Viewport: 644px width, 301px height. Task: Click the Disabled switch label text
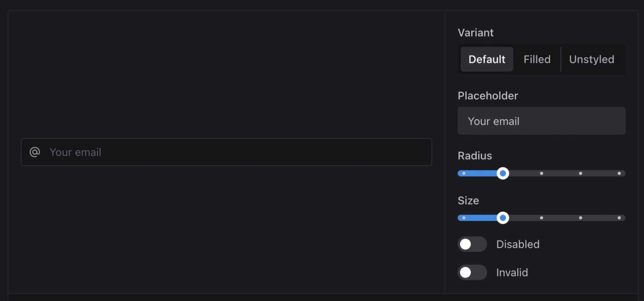point(518,244)
